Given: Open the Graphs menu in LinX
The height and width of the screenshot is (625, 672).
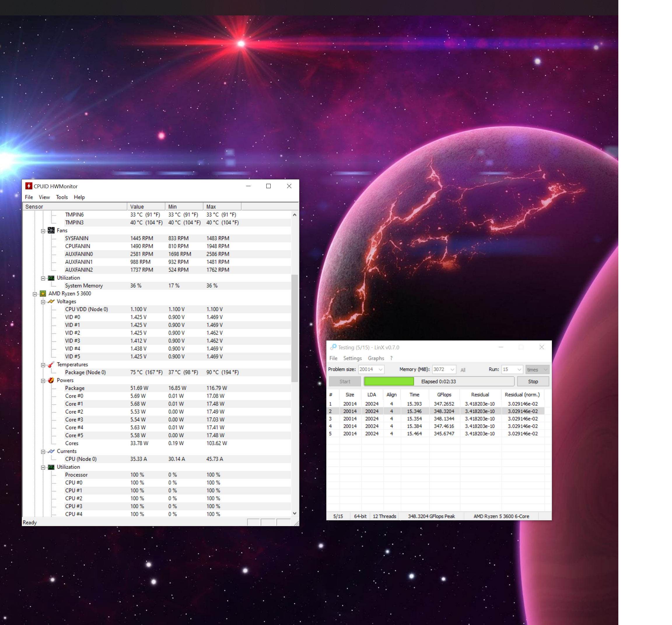Looking at the screenshot, I should pyautogui.click(x=376, y=358).
